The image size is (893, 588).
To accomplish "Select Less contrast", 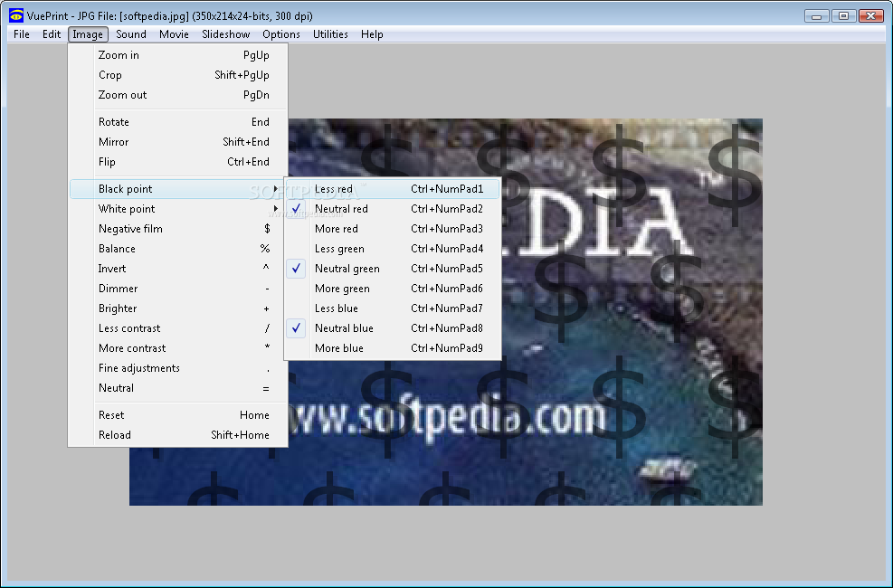I will 177,328.
